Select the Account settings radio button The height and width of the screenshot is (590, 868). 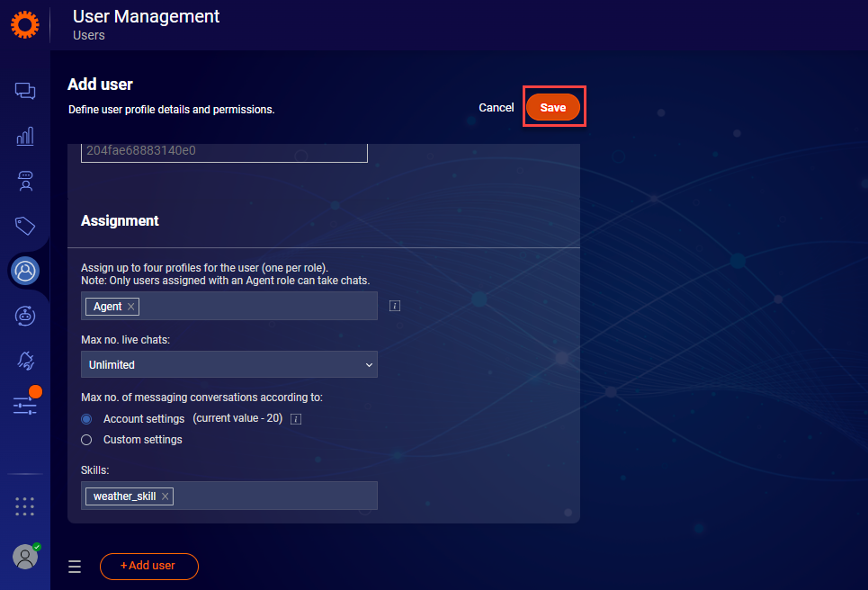[86, 419]
